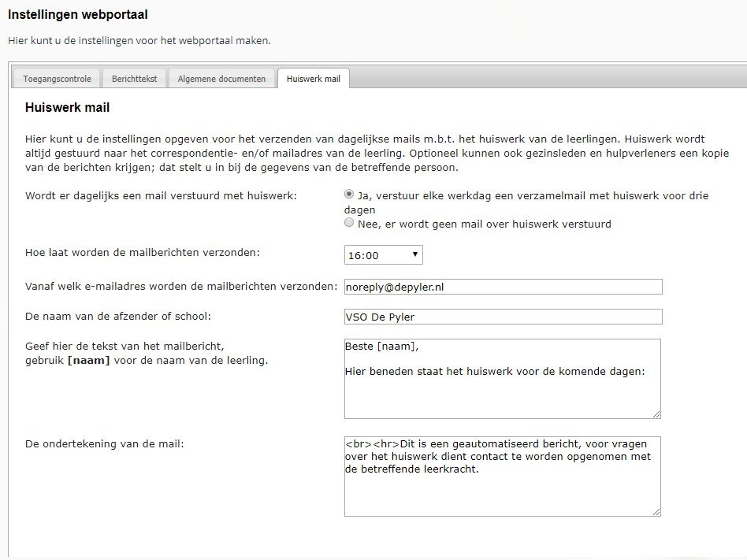Screen dimensions: 747x560
Task: Open the Toegangscontrole tab
Action: point(57,79)
